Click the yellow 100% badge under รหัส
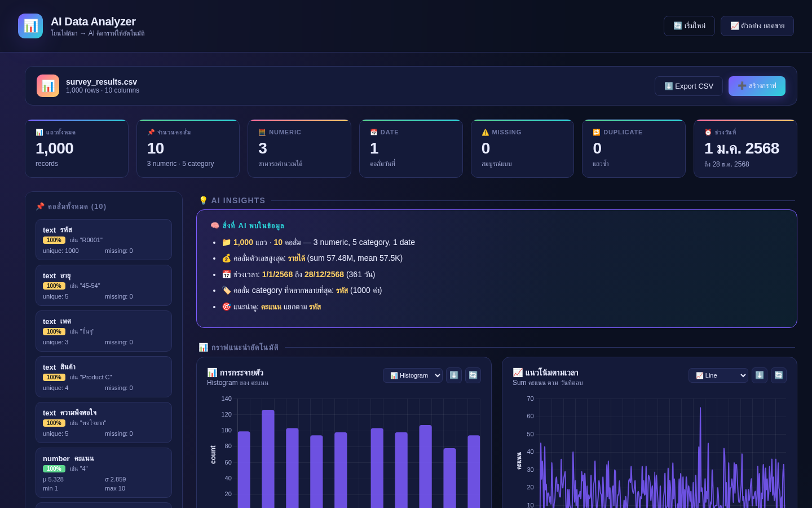The height and width of the screenshot is (508, 812). (x=54, y=240)
